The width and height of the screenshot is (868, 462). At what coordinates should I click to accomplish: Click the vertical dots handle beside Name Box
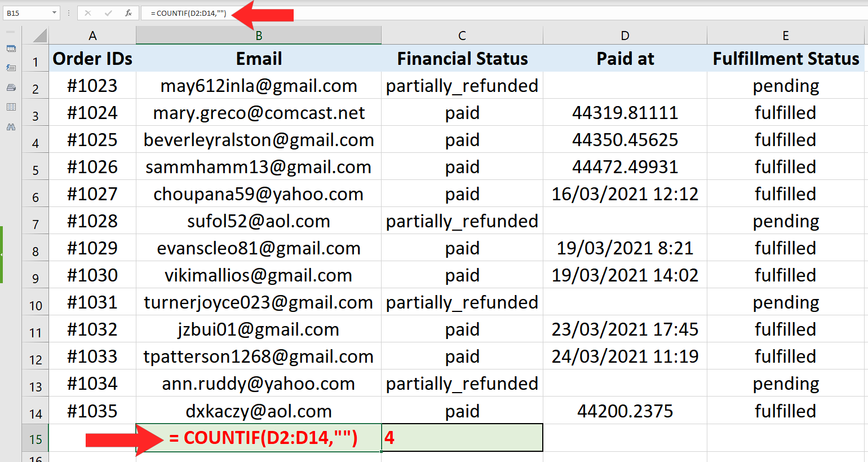point(69,13)
